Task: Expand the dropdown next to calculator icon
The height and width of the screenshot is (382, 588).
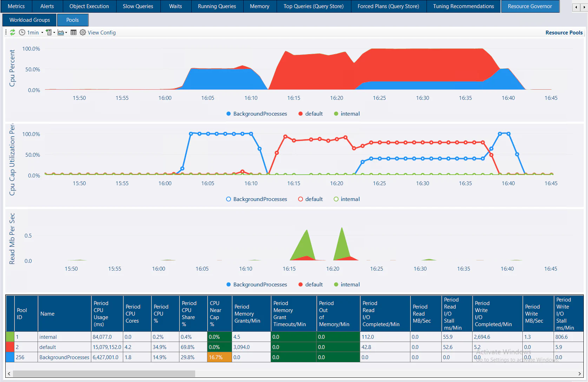Action: pos(54,33)
